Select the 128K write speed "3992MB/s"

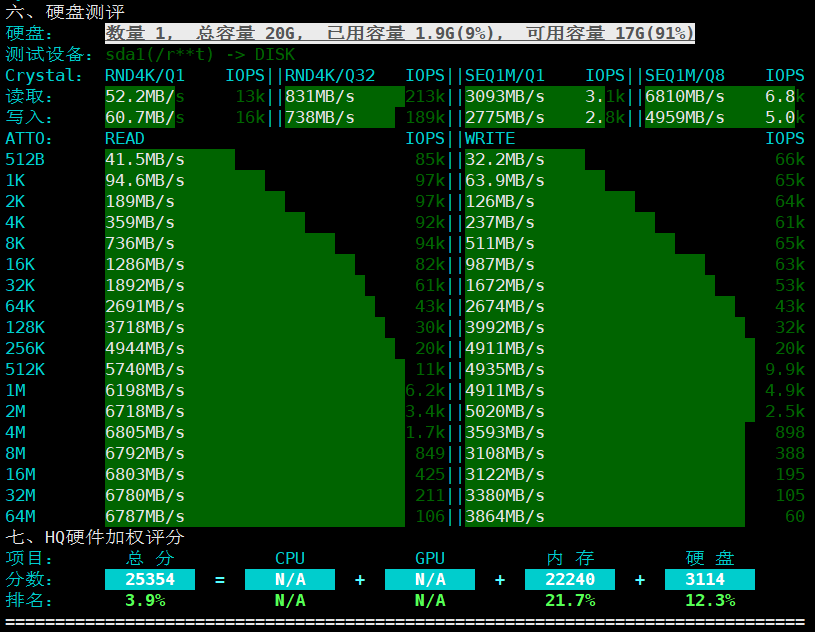pyautogui.click(x=505, y=327)
